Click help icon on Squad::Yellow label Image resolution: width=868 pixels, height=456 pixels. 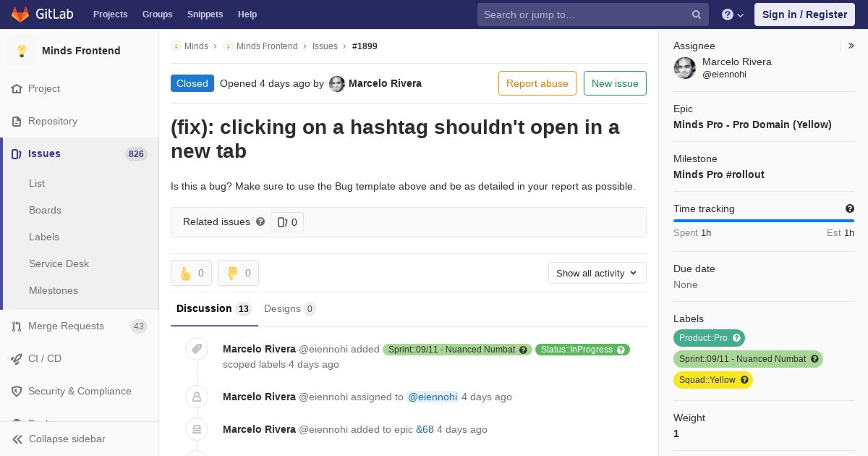pyautogui.click(x=744, y=380)
